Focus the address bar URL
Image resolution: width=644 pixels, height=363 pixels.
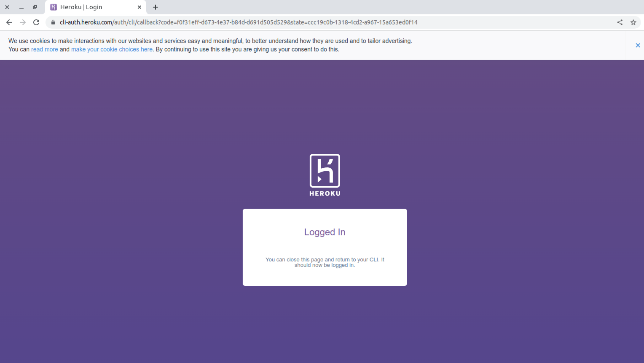(x=239, y=22)
